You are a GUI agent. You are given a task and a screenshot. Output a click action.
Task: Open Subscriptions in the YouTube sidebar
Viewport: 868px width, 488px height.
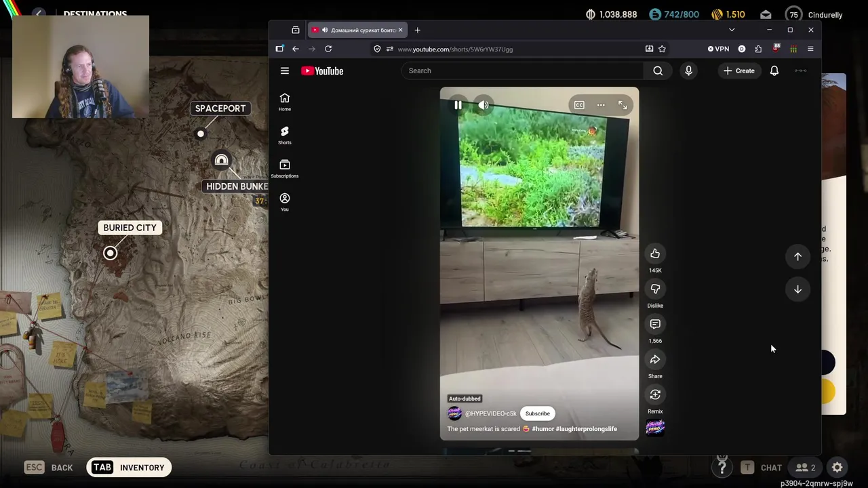(x=285, y=169)
